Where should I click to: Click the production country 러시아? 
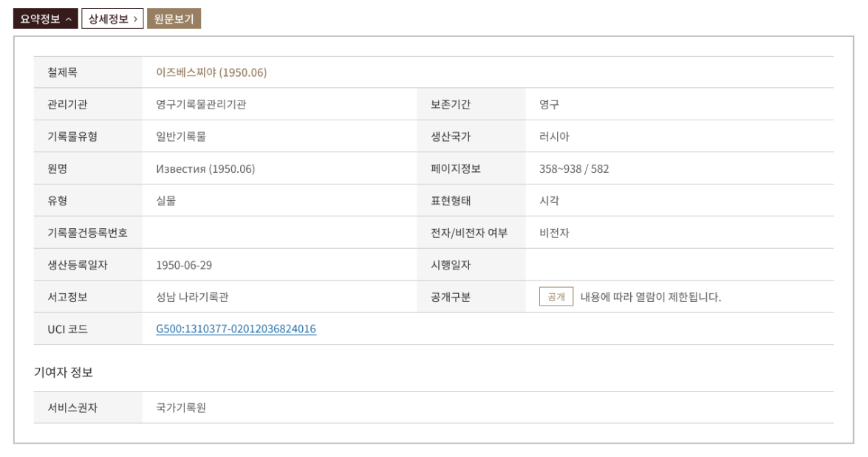pyautogui.click(x=554, y=137)
